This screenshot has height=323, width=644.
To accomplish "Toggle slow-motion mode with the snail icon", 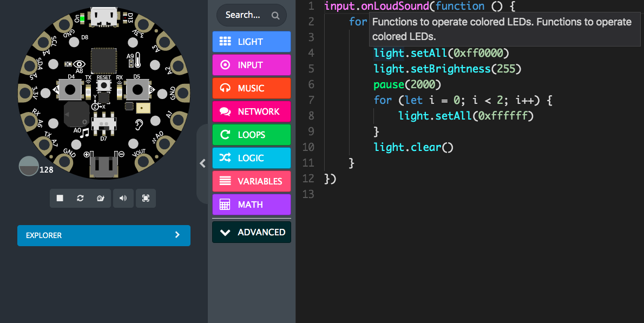I will click(101, 198).
